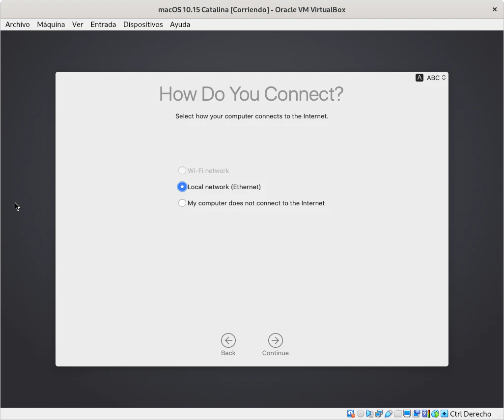The width and height of the screenshot is (504, 420).
Task: Open the Archivo menu
Action: click(18, 24)
